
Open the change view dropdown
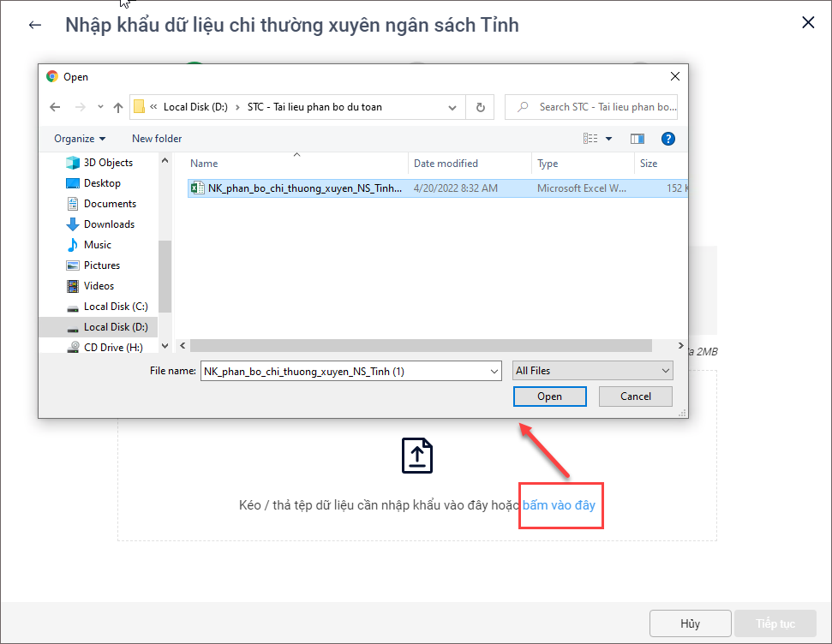(609, 139)
